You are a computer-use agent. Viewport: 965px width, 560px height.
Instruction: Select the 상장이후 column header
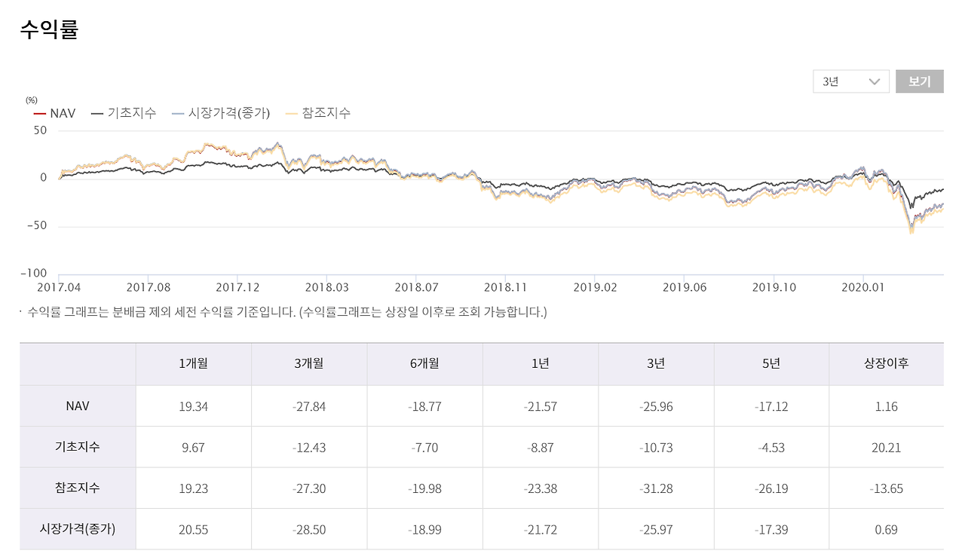(887, 364)
